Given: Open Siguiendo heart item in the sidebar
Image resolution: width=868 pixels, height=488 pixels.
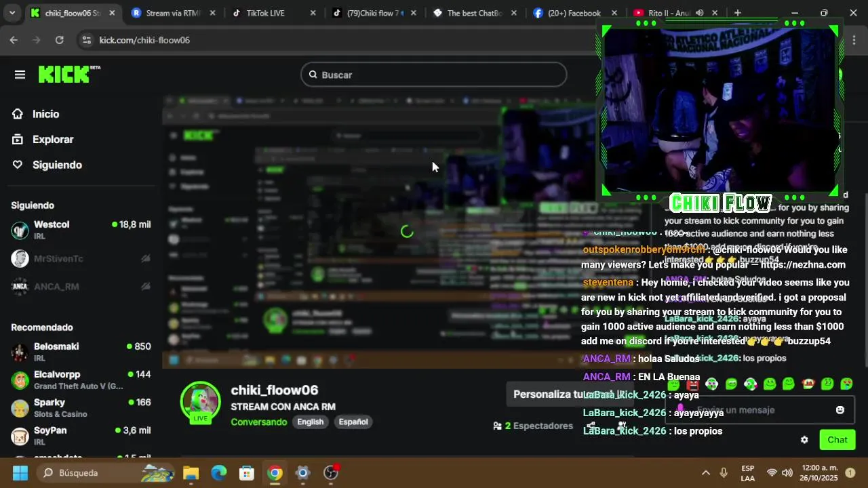Looking at the screenshot, I should (57, 165).
